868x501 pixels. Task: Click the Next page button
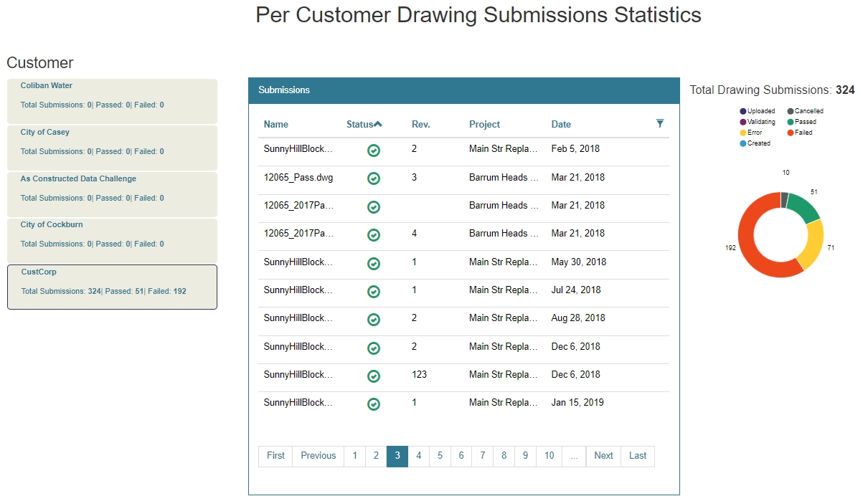[603, 456]
